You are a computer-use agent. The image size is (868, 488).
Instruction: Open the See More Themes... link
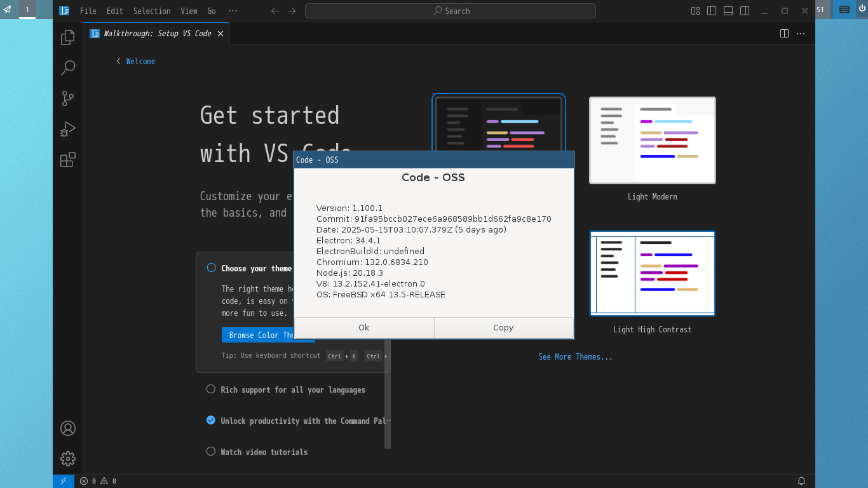(x=576, y=357)
